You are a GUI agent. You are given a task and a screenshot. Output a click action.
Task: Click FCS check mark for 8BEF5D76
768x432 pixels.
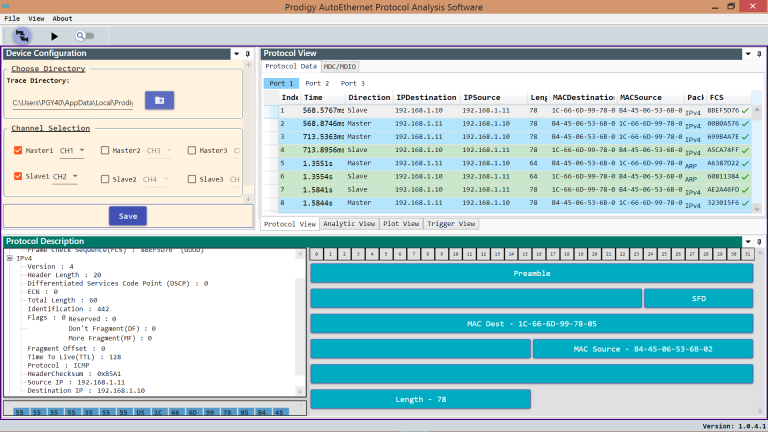745,111
